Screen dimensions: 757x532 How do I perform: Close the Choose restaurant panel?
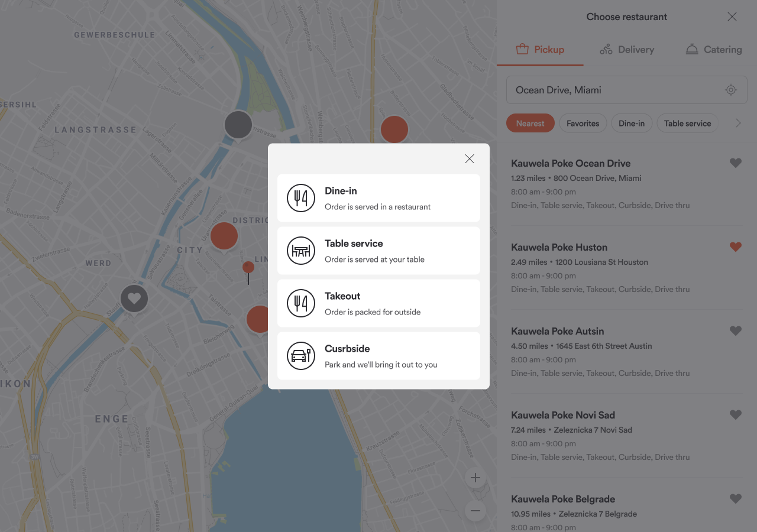(x=732, y=17)
